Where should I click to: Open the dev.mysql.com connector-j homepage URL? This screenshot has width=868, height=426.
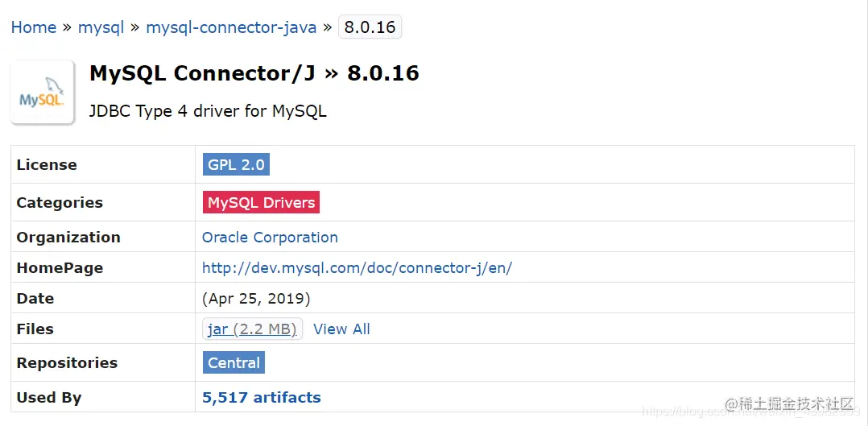point(357,268)
